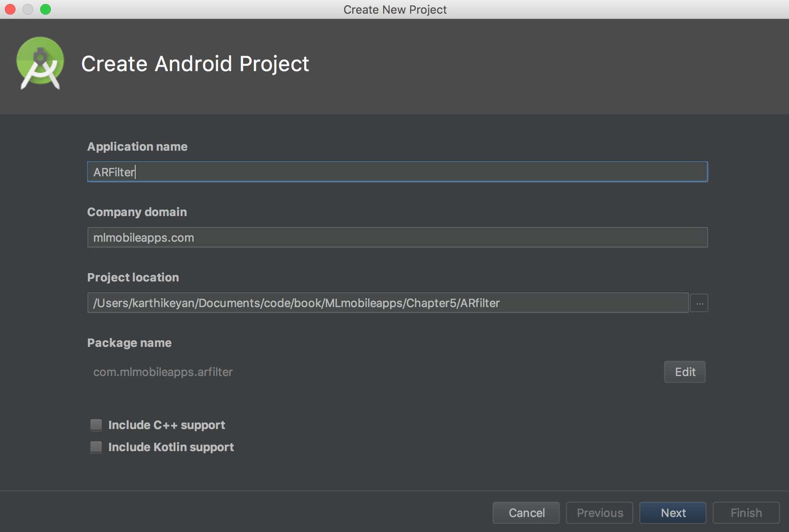Proceed with the Next button

pos(673,513)
